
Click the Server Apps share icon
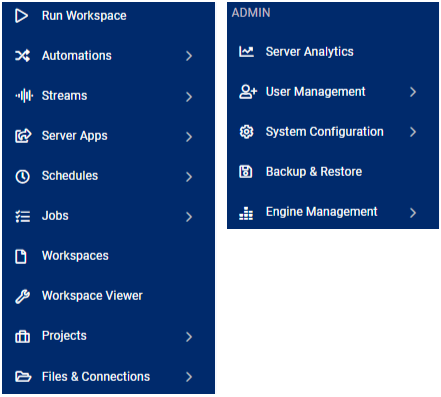pyautogui.click(x=23, y=136)
